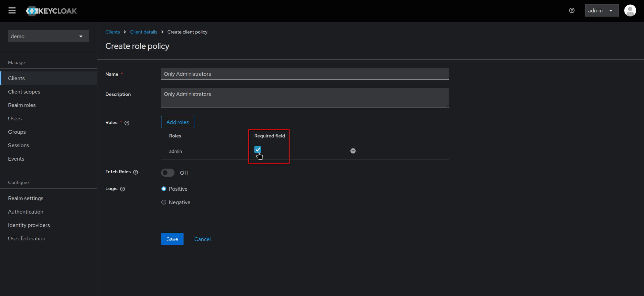644x296 pixels.
Task: Show help for the Roles field
Action: [127, 123]
